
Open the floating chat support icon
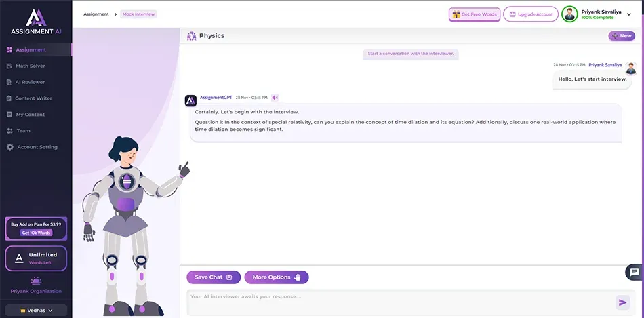click(x=634, y=272)
